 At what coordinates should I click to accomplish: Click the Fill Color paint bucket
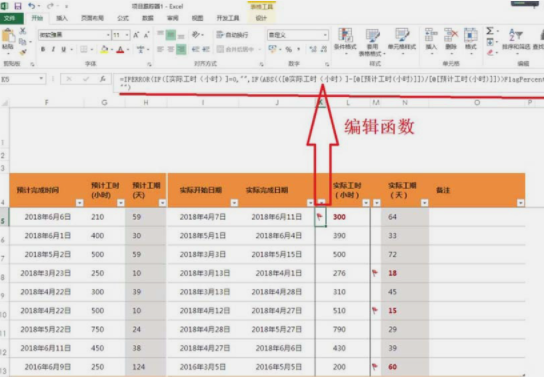104,50
